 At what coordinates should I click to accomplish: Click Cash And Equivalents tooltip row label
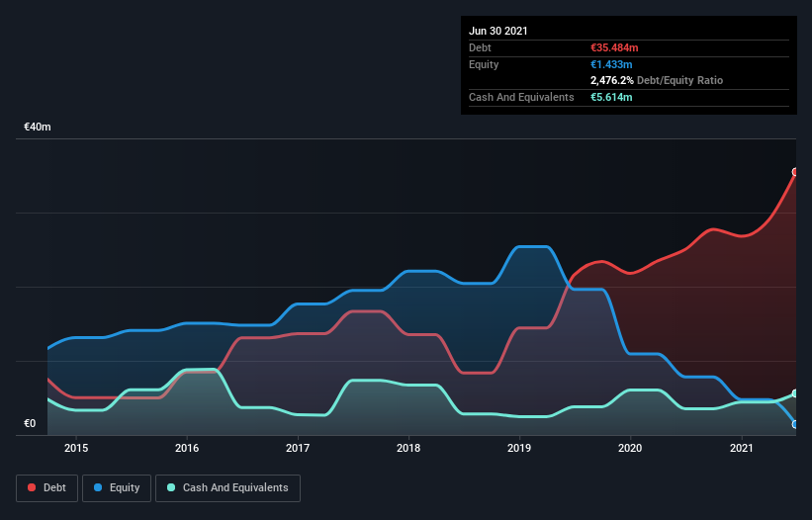point(521,97)
